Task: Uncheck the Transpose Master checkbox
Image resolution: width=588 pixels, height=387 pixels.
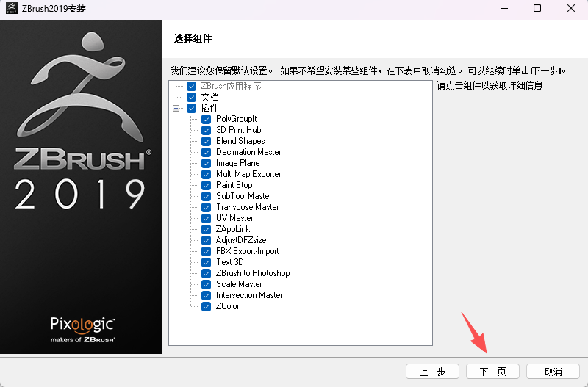Action: pos(207,207)
